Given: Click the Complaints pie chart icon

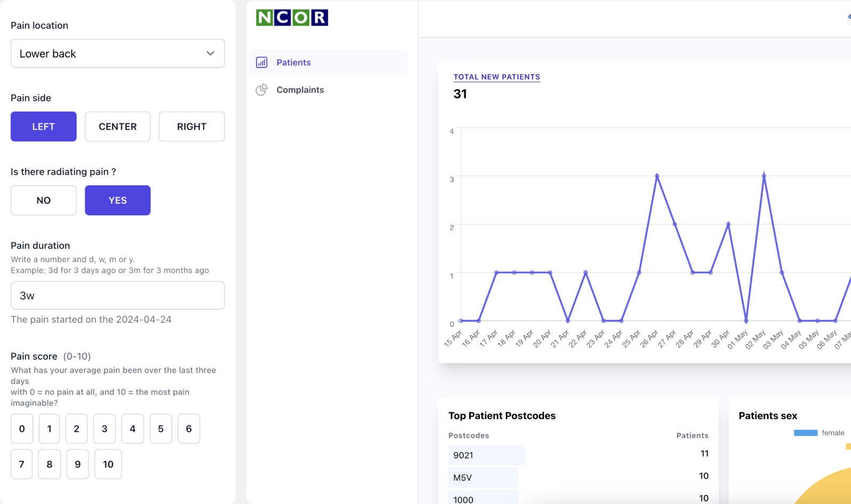Looking at the screenshot, I should 262,90.
